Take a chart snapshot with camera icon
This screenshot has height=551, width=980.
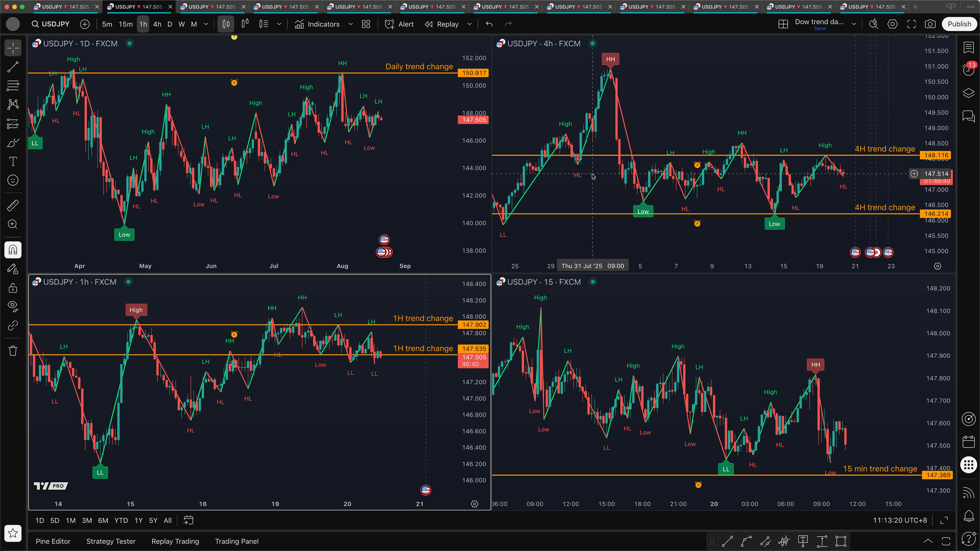[x=930, y=24]
